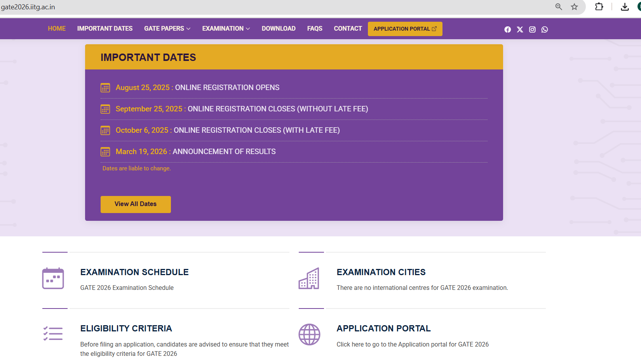Click 'There are no international centres' text
The height and width of the screenshot is (364, 641).
pyautogui.click(x=422, y=288)
